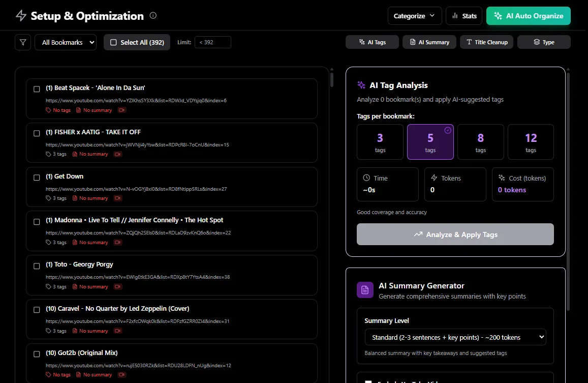Tick the checkbox for Madonna Live To Tell

coord(37,222)
